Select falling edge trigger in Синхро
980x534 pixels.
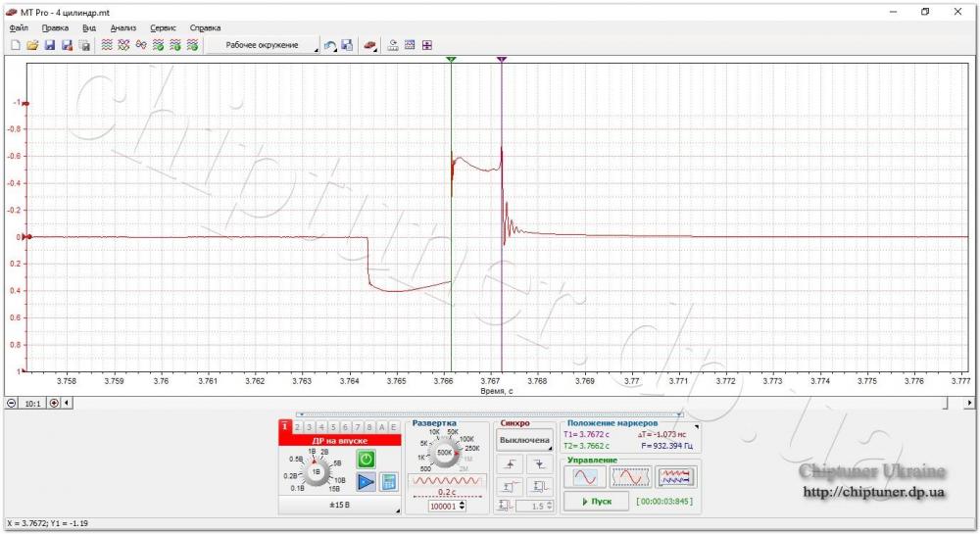pos(539,464)
